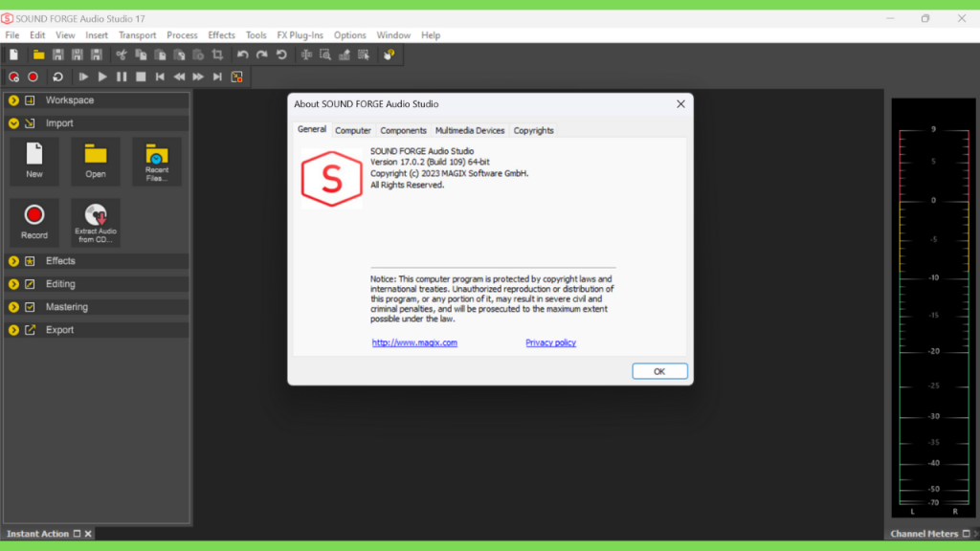Float the Instant Action panel via square icon
Viewport: 980px width, 551px height.
click(x=77, y=534)
